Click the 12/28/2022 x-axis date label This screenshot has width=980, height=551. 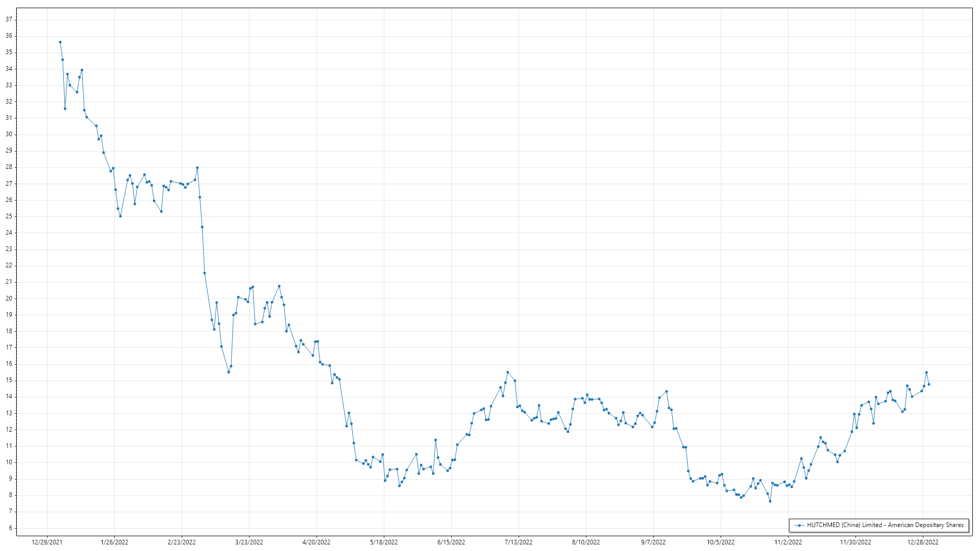(923, 542)
